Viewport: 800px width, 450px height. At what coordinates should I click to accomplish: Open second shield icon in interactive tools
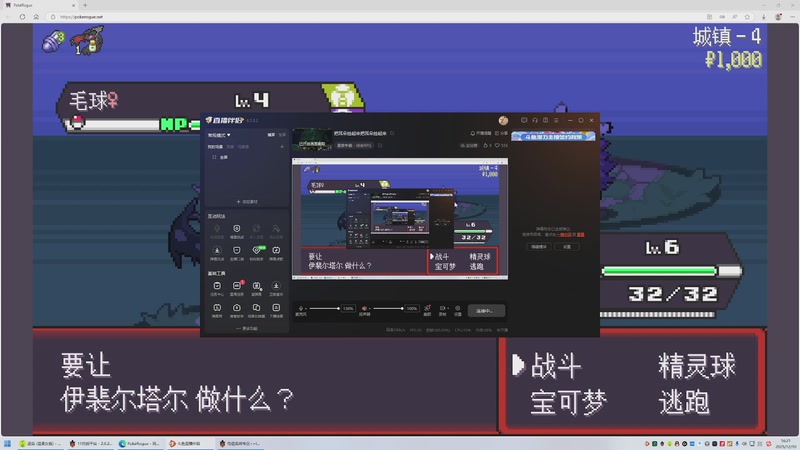tap(236, 231)
